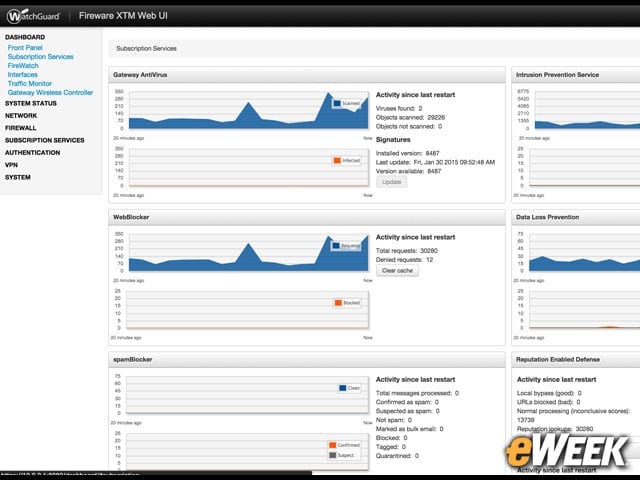Click the spamBlocker panel header
The image size is (640, 480).
pyautogui.click(x=307, y=360)
